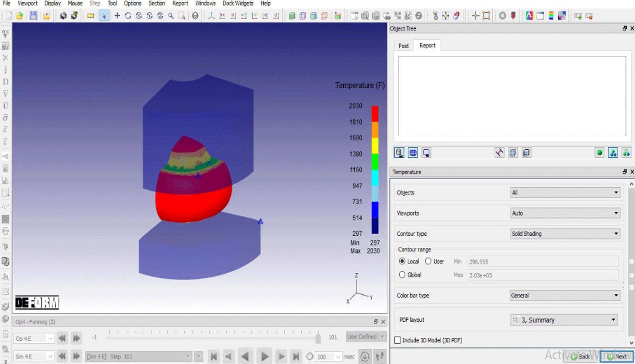Image resolution: width=635 pixels, height=364 pixels.
Task: Activate the pan (cross arrows) tool
Action: tap(117, 16)
